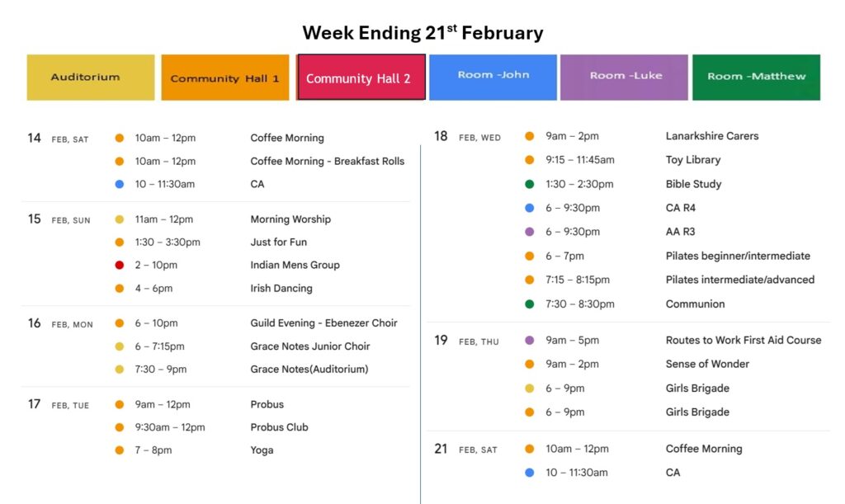
Task: Click the red Community Hall 2 box
Action: coord(361,78)
